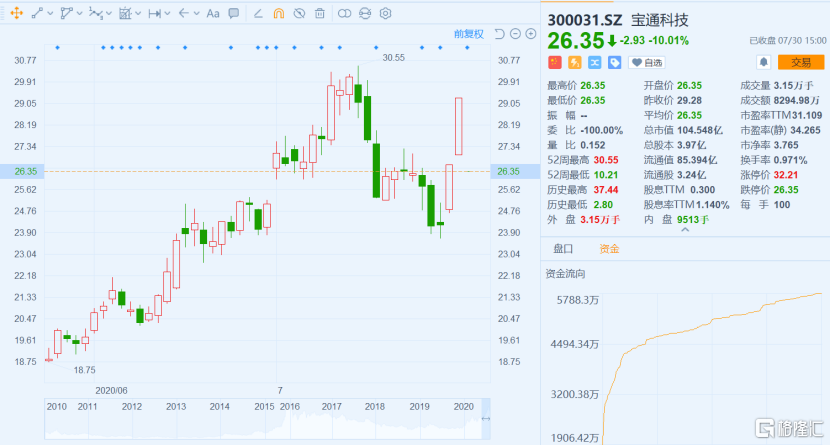The height and width of the screenshot is (445, 830).
Task: Select the chart measurement box tool
Action: pos(125,13)
